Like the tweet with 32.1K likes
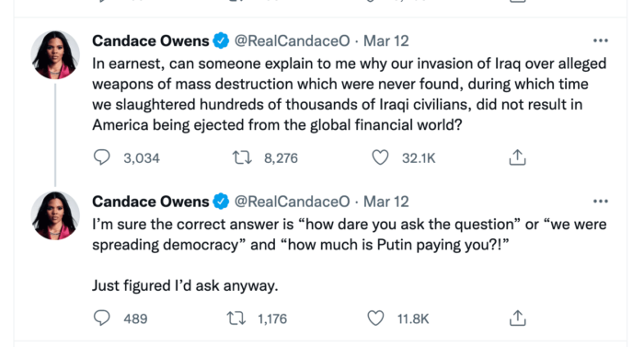This screenshot has width=644, height=347. 380,157
